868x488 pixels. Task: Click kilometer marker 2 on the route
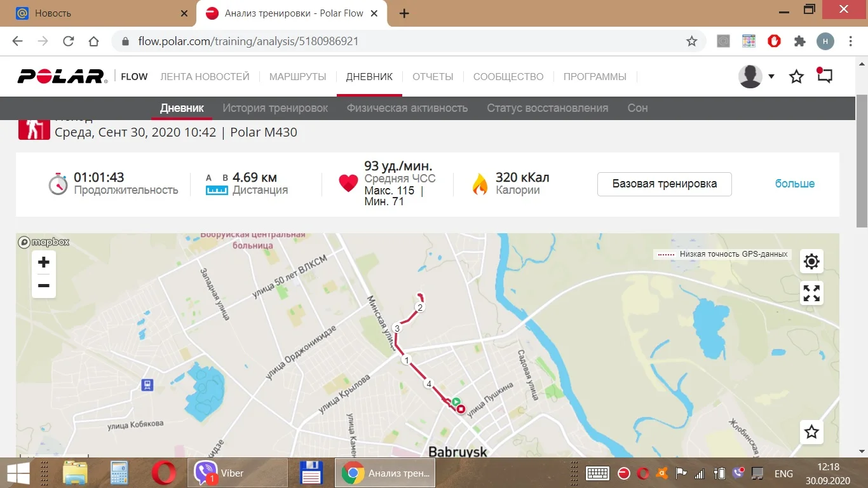(419, 308)
